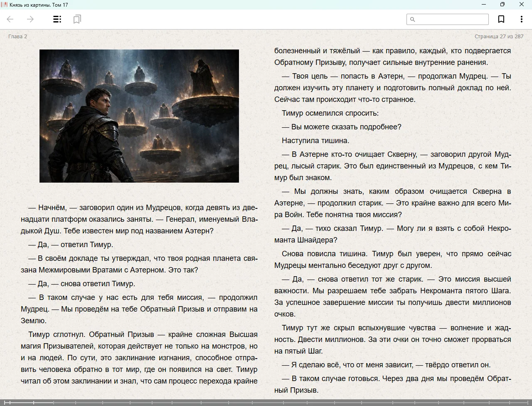Screen dimensions: 532x406
Task: Click the magnifier search icon
Action: tap(412, 19)
